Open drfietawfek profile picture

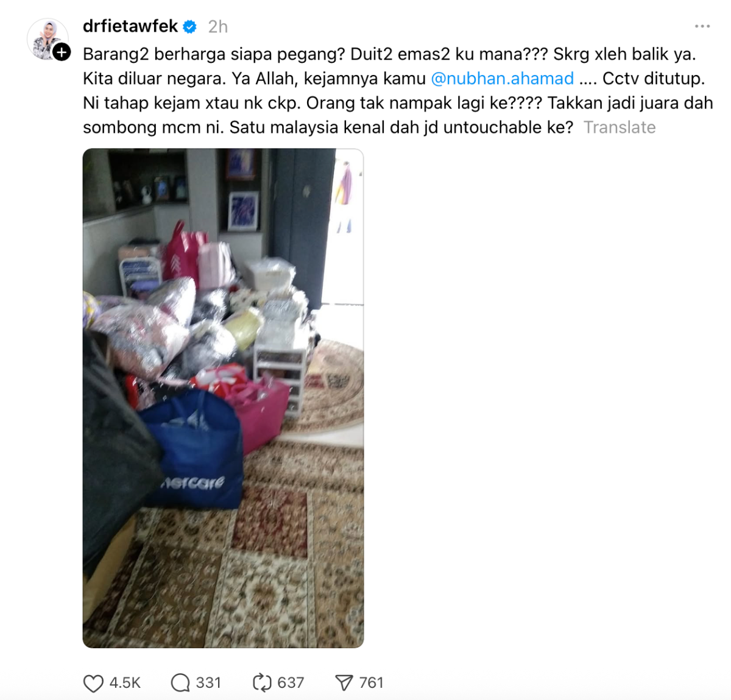[46, 38]
